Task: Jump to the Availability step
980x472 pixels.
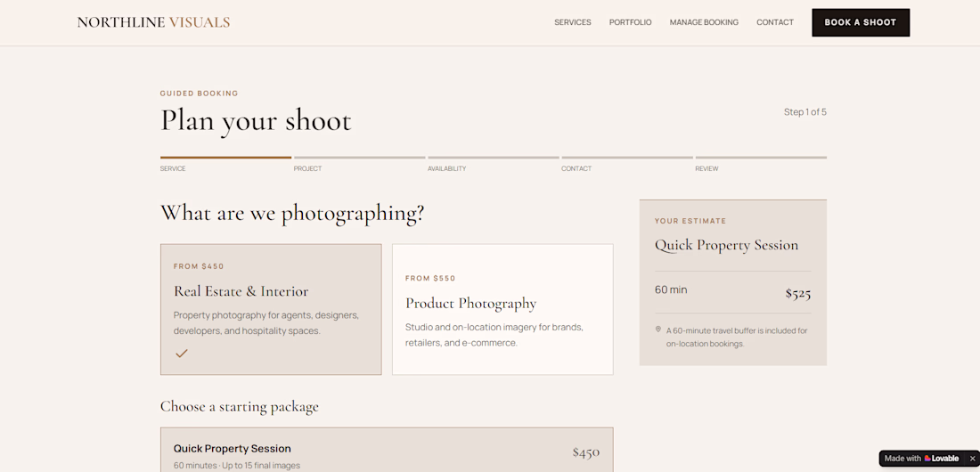Action: [494, 165]
